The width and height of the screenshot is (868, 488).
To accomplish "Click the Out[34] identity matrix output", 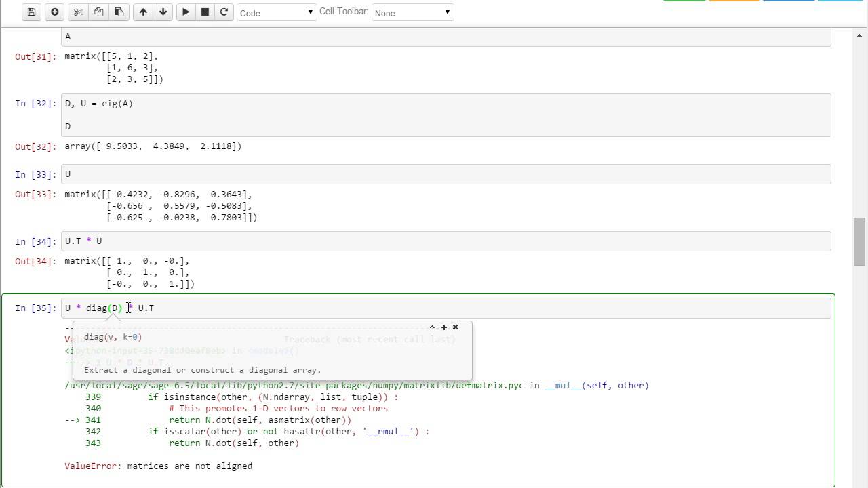I will point(130,272).
